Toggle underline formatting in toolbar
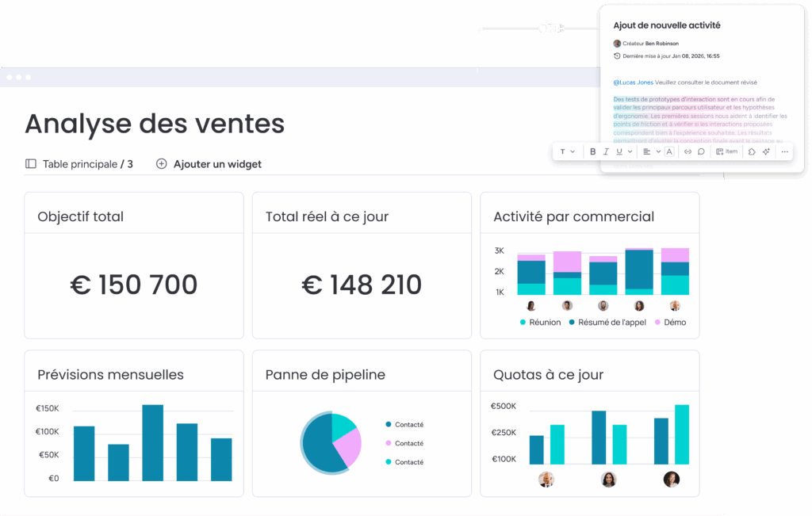 619,151
